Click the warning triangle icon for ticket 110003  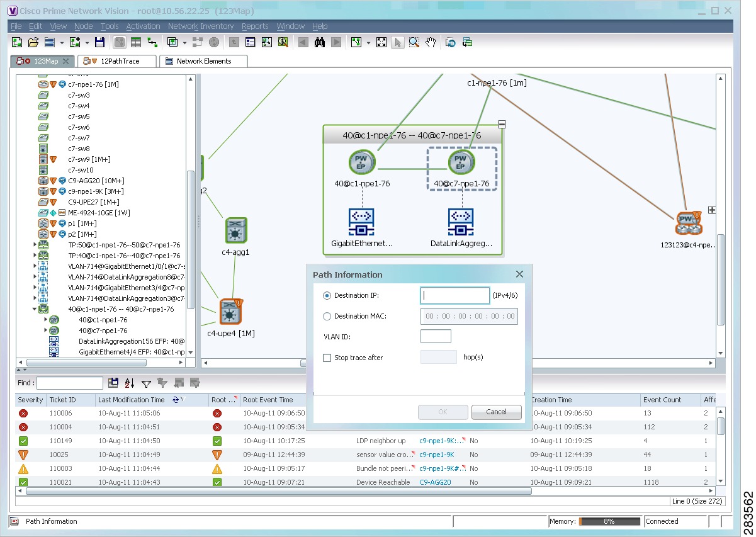(23, 469)
